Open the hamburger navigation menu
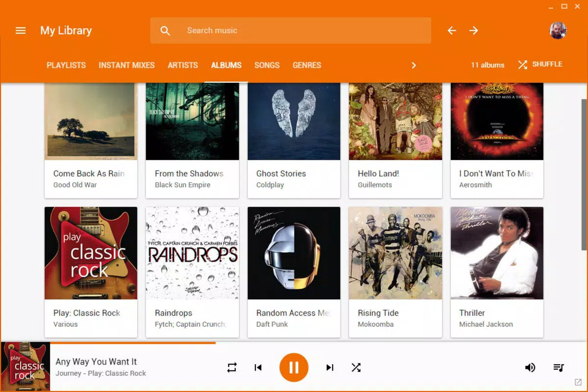Image resolution: width=588 pixels, height=392 pixels. point(21,30)
